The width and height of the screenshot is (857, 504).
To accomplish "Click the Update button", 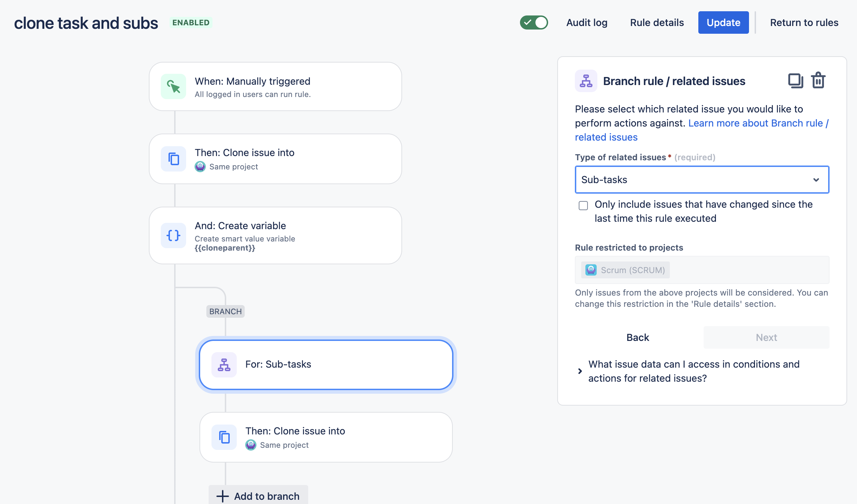I will (x=723, y=22).
